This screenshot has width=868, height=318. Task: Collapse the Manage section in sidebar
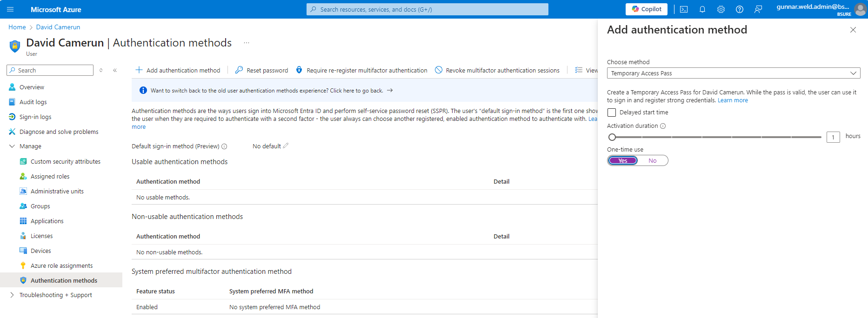click(x=12, y=146)
